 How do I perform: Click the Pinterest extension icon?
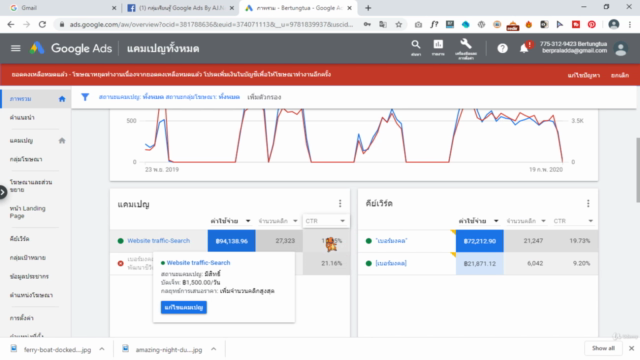tap(591, 24)
